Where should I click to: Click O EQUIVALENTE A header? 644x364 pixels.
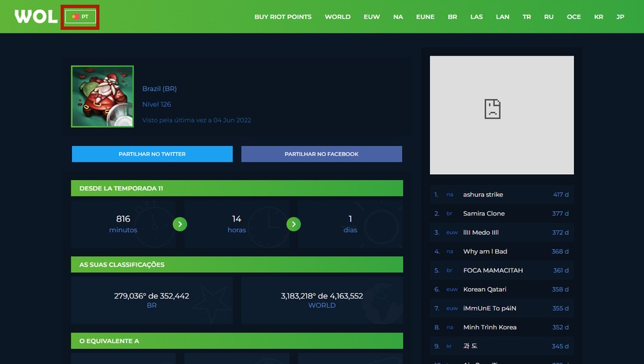[x=237, y=341]
